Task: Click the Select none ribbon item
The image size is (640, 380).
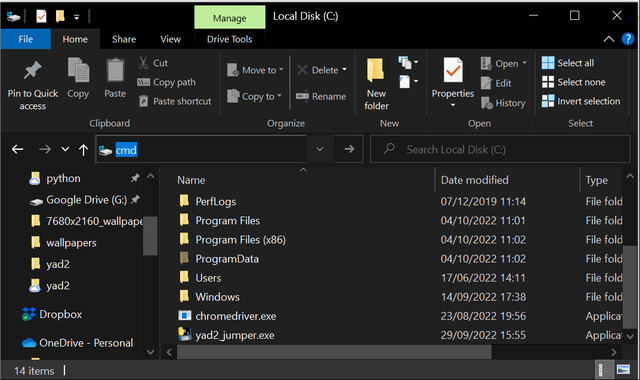Action: coord(573,82)
